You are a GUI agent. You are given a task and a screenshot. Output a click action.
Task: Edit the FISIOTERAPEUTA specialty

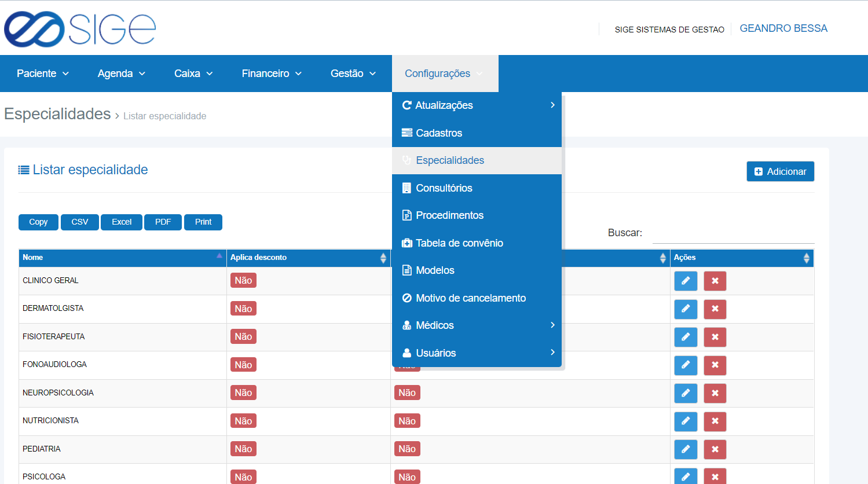point(686,337)
